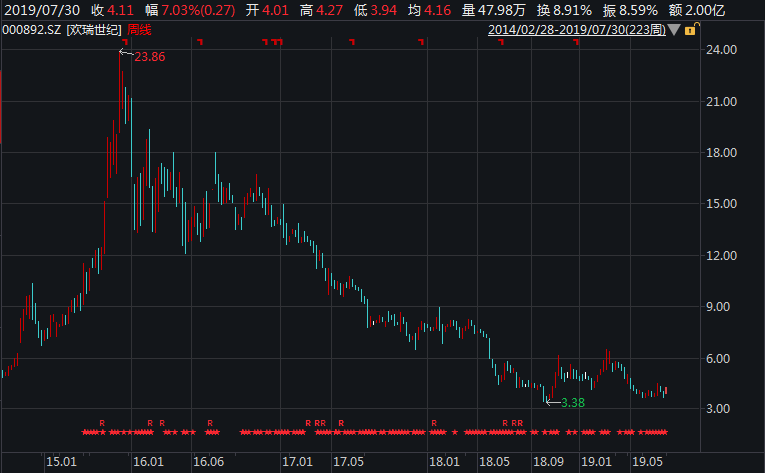
Task: Open the 2014/02/28-2019/07/30 date range link
Action: (x=577, y=30)
